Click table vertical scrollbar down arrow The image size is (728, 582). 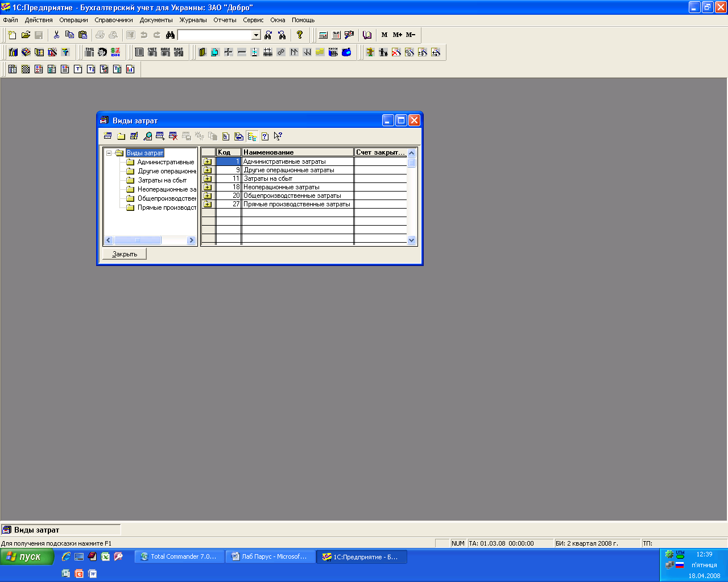412,240
